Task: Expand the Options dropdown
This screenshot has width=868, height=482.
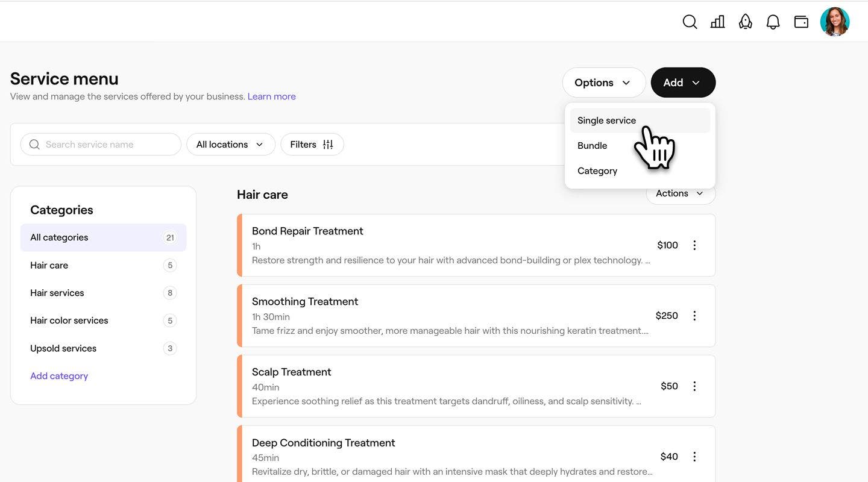Action: coord(603,83)
